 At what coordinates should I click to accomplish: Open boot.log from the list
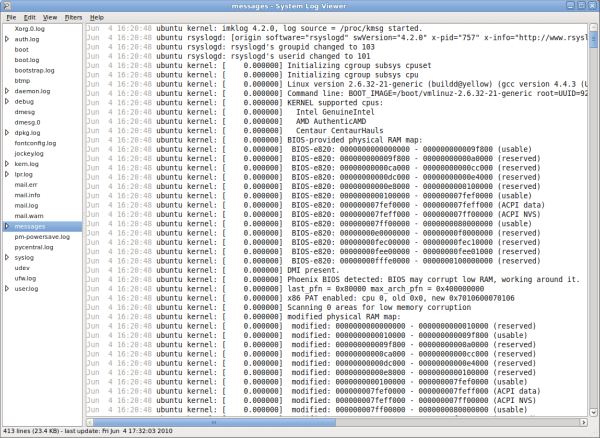(27, 60)
